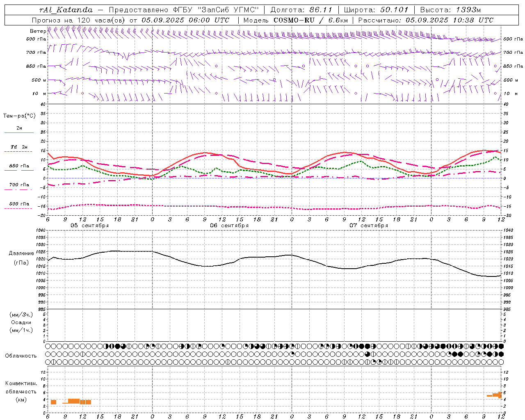Click the 700 гПа entry in the temperature legend

point(19,185)
